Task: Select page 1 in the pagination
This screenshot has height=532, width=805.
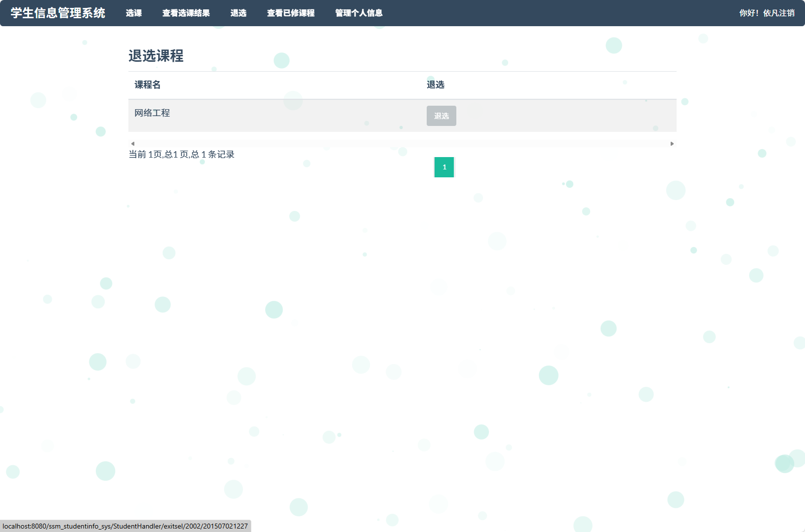Action: (444, 167)
